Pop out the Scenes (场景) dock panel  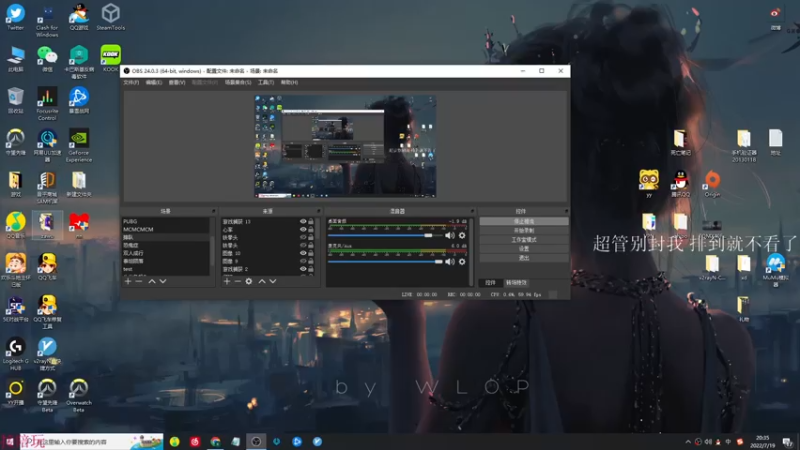coord(213,211)
